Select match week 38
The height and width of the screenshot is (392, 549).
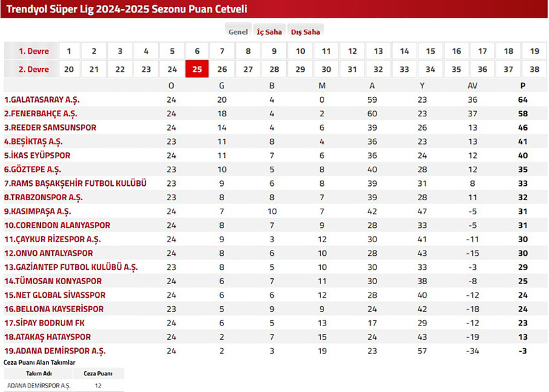click(x=534, y=69)
